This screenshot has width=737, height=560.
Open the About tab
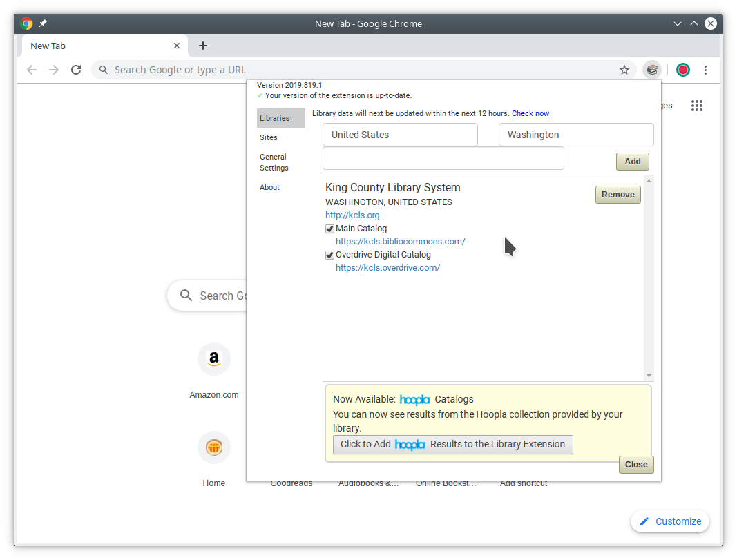269,187
